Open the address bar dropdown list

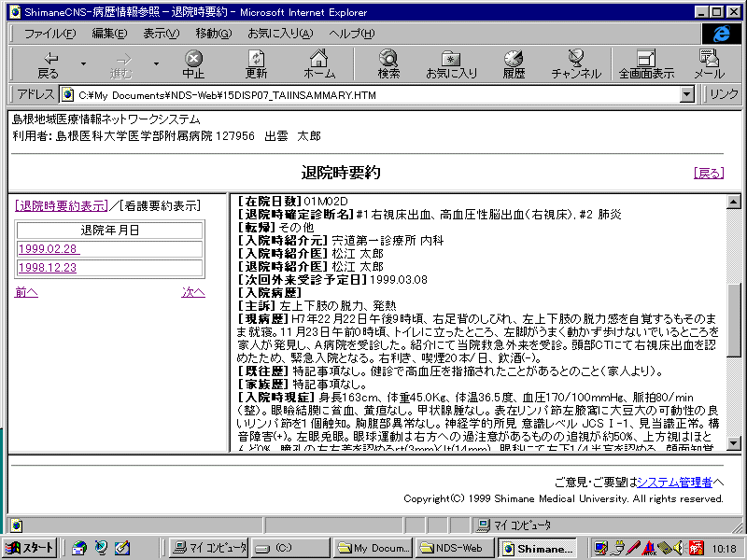click(687, 94)
